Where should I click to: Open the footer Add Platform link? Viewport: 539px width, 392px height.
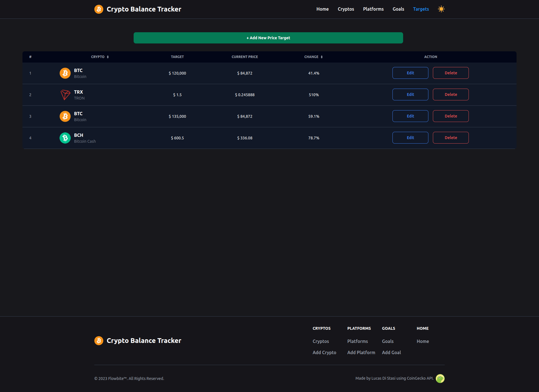coord(361,352)
